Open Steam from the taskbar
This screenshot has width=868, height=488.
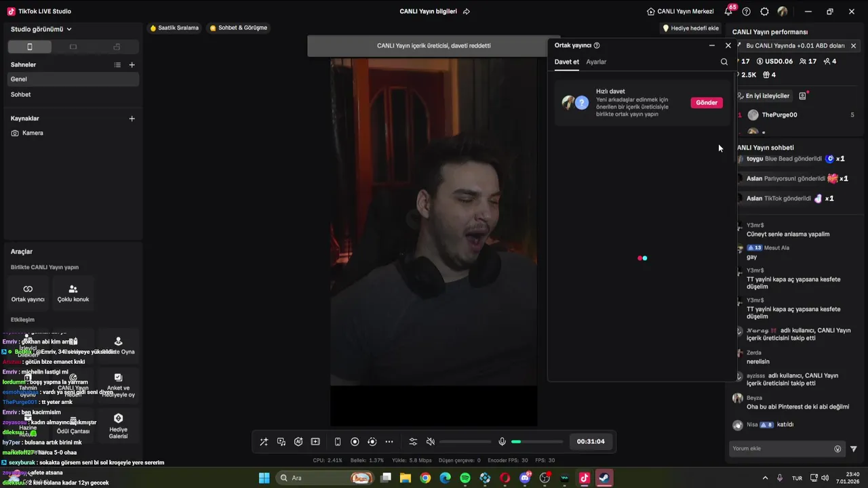(604, 478)
